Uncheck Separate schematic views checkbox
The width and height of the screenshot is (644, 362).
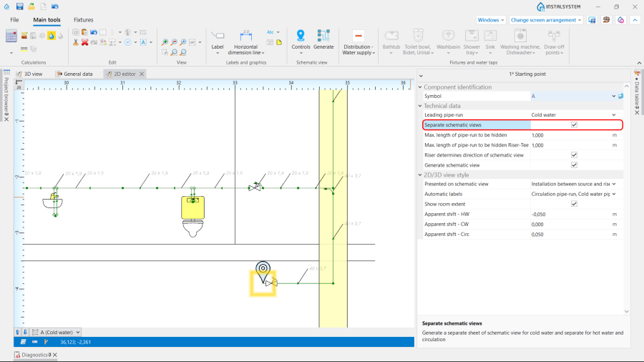(574, 124)
